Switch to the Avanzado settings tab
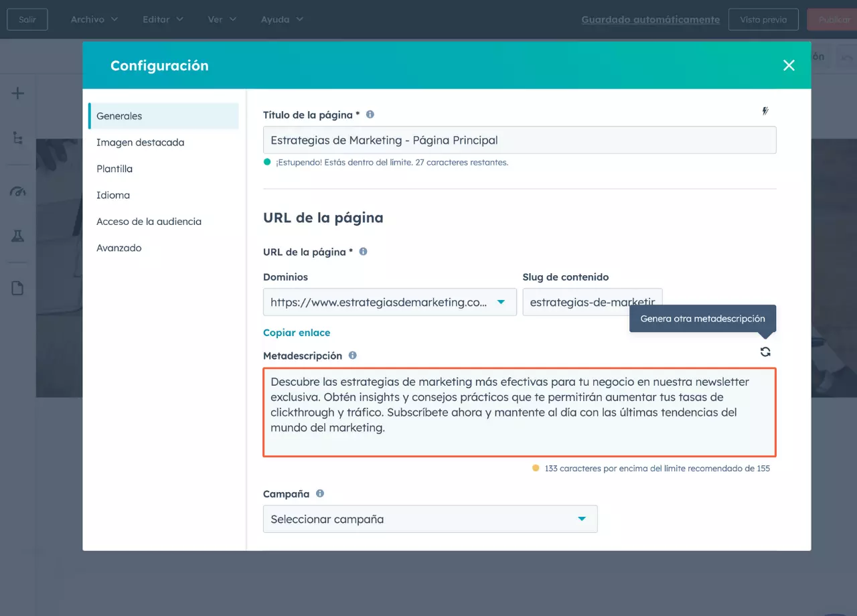Viewport: 857px width, 616px height. [119, 248]
